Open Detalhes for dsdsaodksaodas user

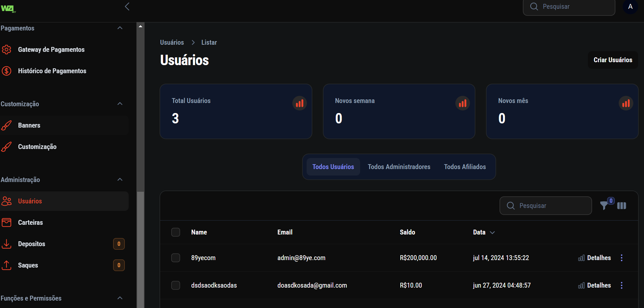pyautogui.click(x=595, y=285)
